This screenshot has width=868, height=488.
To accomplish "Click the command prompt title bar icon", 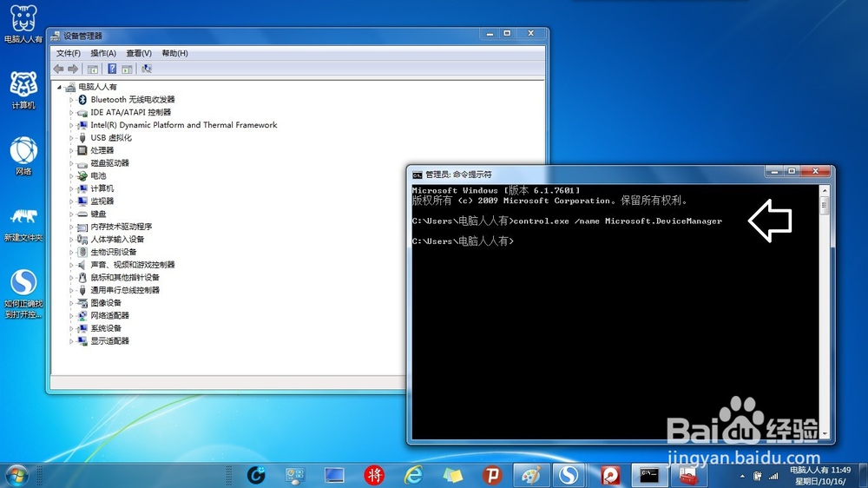I will point(418,175).
